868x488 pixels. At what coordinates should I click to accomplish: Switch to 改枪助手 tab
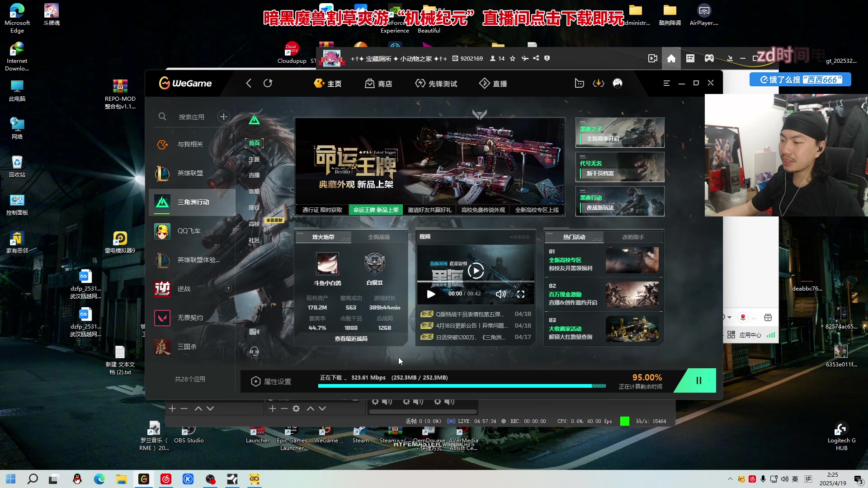[x=633, y=237]
